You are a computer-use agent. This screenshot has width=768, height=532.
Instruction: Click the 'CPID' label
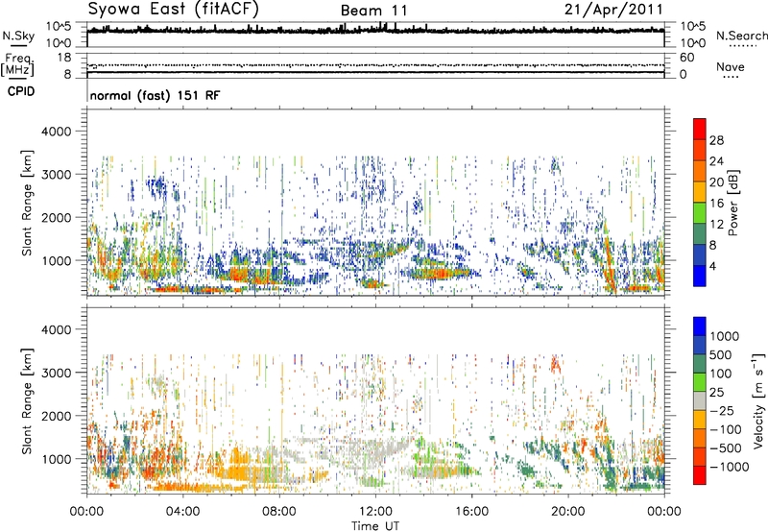[21, 91]
